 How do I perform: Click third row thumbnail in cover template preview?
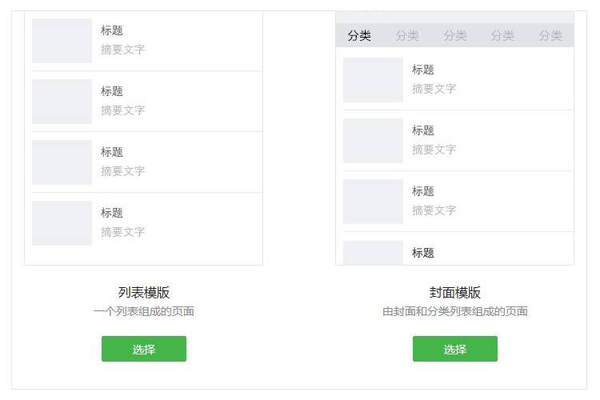tap(373, 202)
